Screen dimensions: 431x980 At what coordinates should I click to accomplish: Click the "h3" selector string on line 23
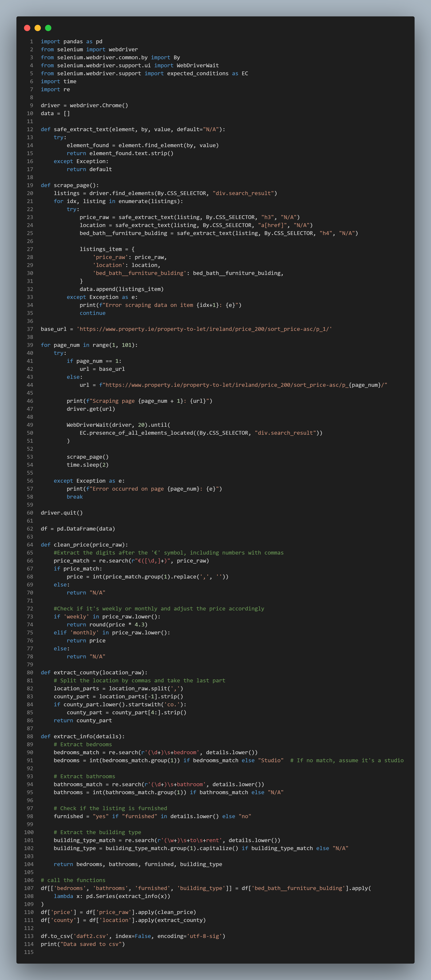coord(268,217)
